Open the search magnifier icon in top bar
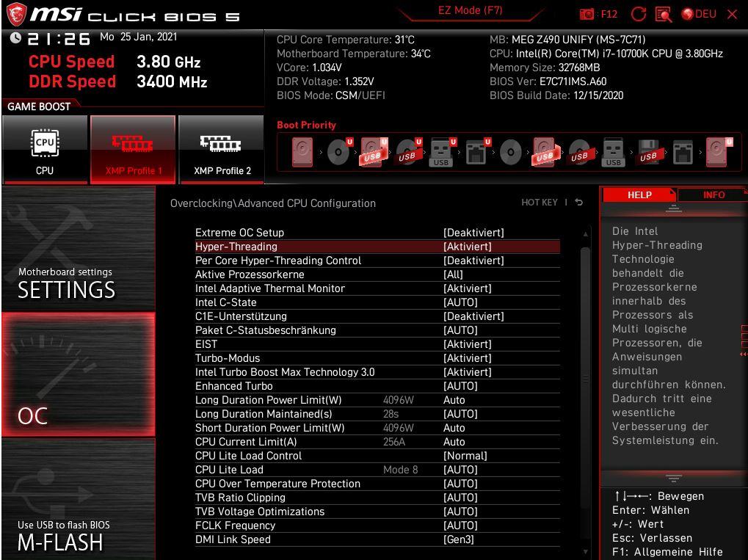 pyautogui.click(x=663, y=14)
